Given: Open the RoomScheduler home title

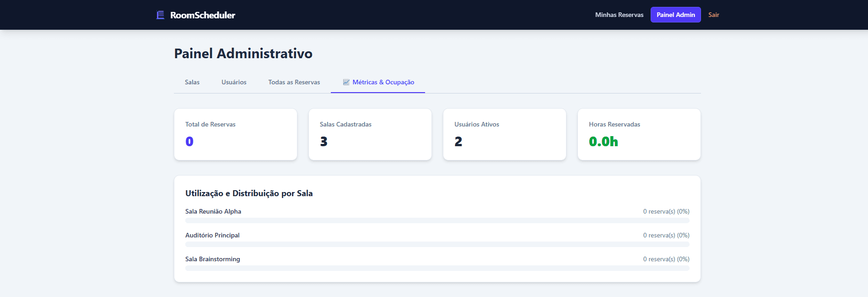Looking at the screenshot, I should 203,15.
